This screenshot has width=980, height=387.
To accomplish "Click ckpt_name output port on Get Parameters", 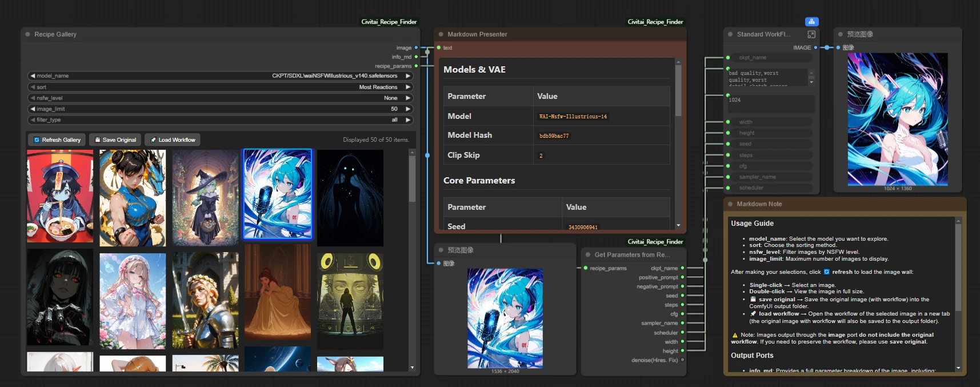I will tap(682, 268).
